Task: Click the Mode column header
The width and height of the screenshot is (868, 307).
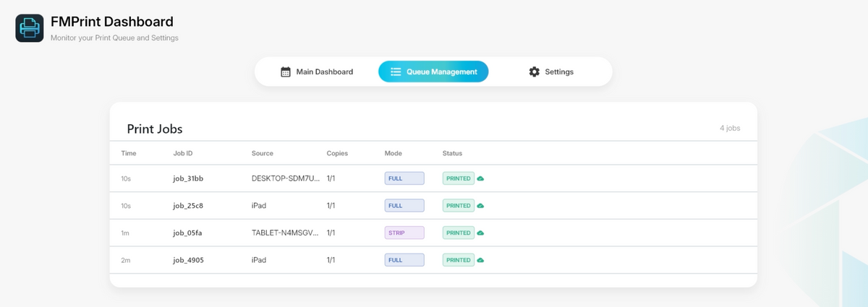Action: tap(393, 153)
